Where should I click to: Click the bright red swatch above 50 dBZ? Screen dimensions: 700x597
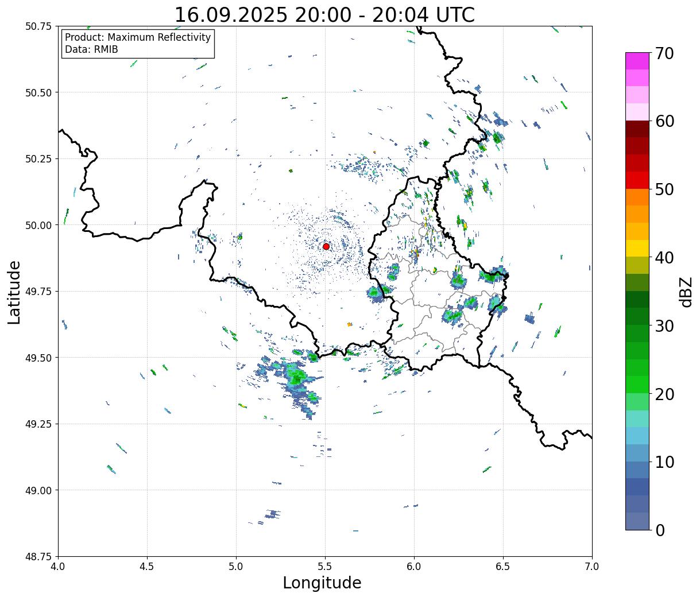(x=637, y=180)
